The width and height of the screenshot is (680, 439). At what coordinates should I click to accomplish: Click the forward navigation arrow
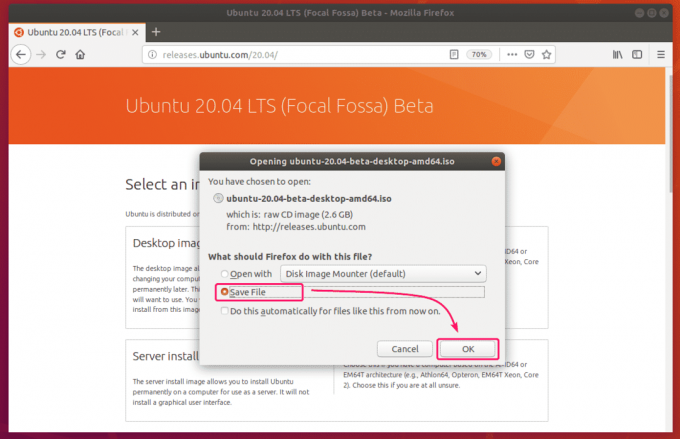[x=41, y=55]
